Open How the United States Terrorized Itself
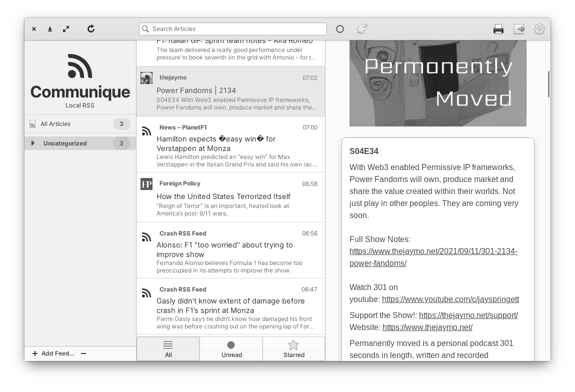The image size is (575, 392). pyautogui.click(x=230, y=197)
